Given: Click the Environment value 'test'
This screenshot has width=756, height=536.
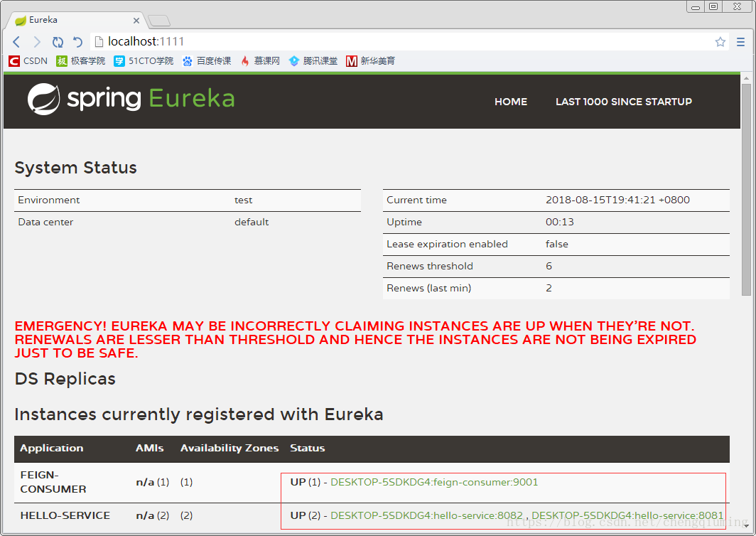Looking at the screenshot, I should click(244, 200).
